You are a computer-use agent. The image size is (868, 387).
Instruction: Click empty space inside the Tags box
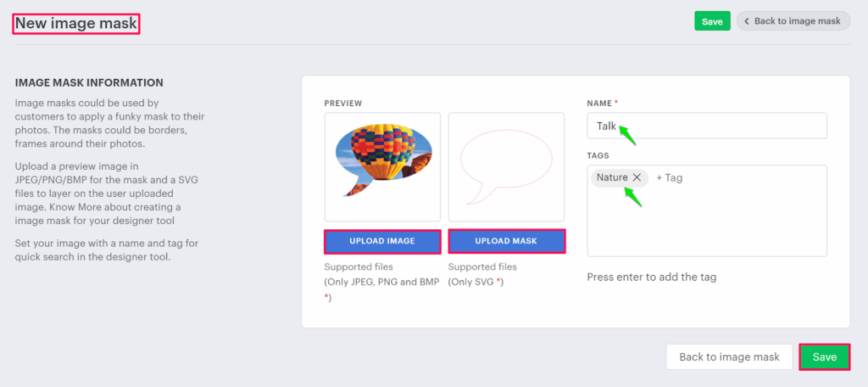click(706, 225)
